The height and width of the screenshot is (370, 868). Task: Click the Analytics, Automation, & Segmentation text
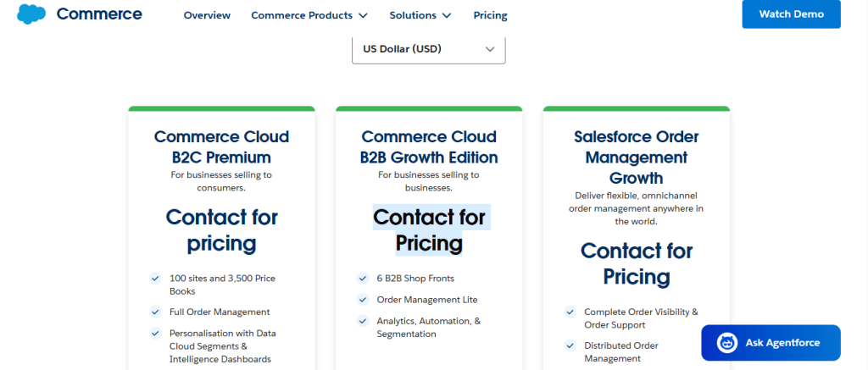click(x=429, y=328)
